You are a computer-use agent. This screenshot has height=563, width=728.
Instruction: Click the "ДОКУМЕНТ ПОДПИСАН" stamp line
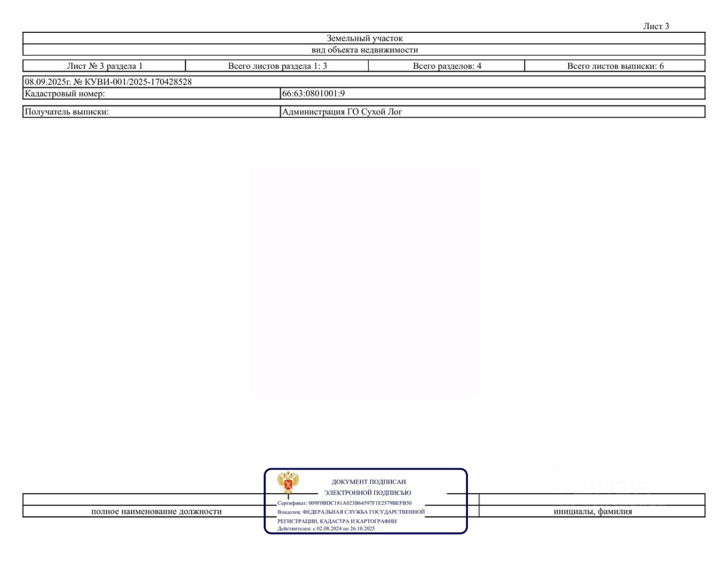[369, 482]
